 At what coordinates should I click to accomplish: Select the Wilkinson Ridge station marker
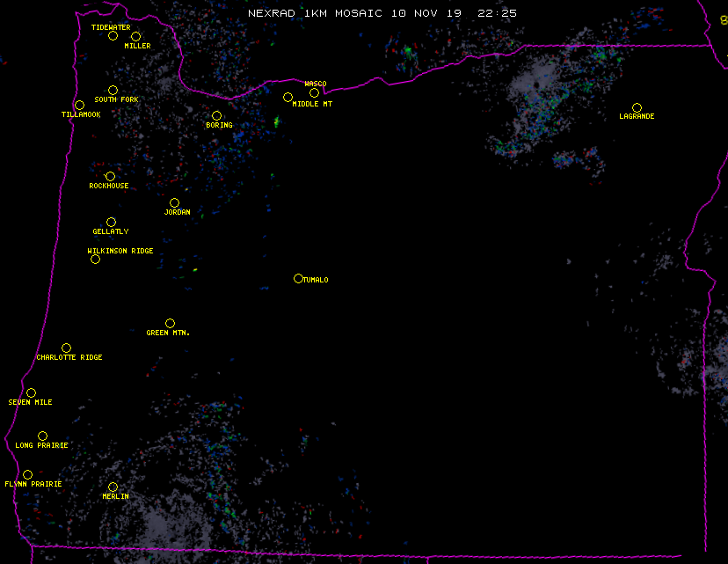point(95,259)
